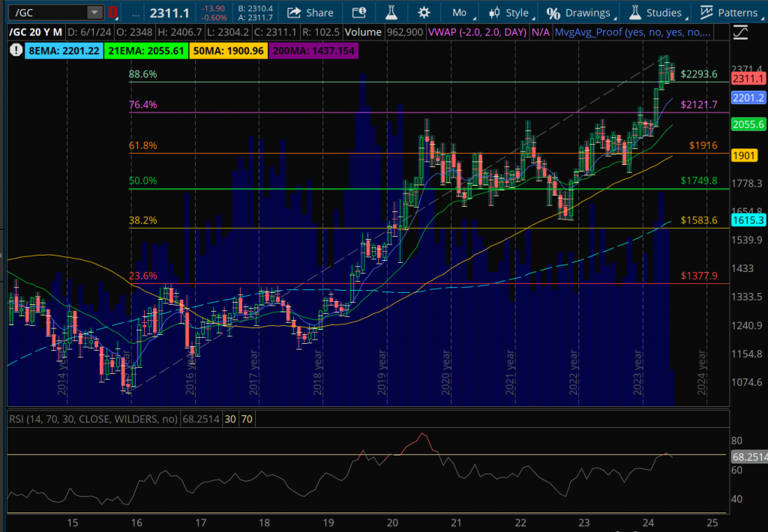Click the 2022 year vertical marker label
The height and width of the screenshot is (532, 768).
[x=574, y=372]
